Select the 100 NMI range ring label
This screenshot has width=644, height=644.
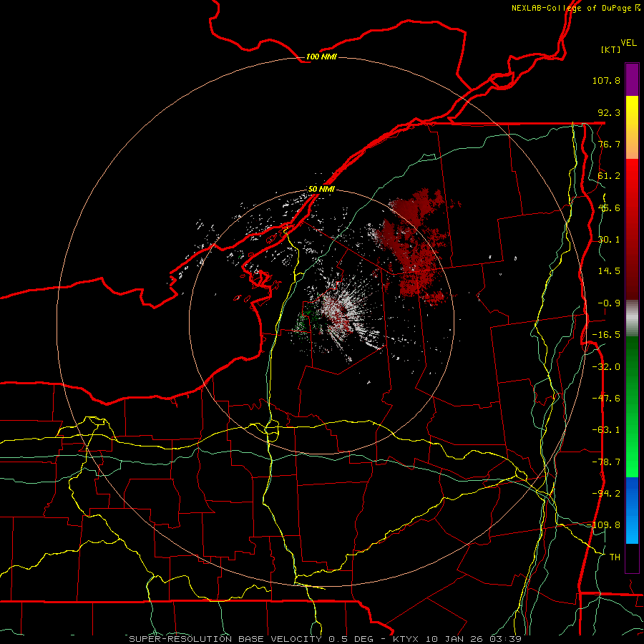click(321, 57)
